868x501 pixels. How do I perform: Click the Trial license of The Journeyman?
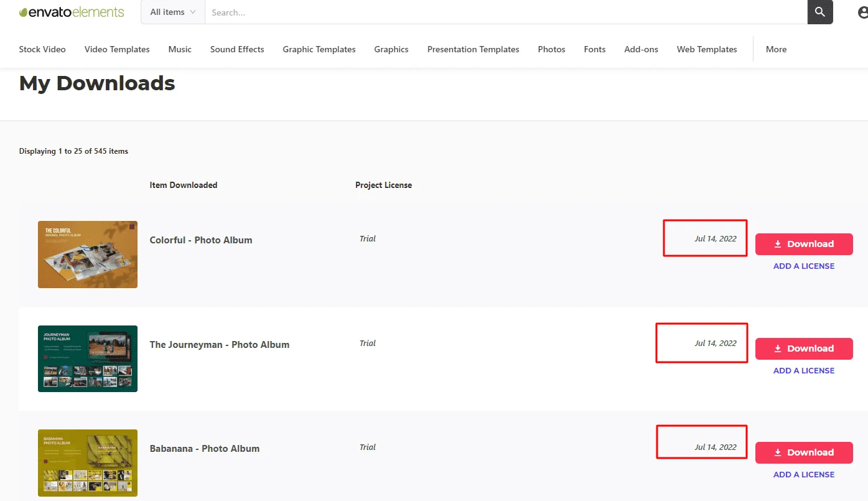[x=368, y=343]
